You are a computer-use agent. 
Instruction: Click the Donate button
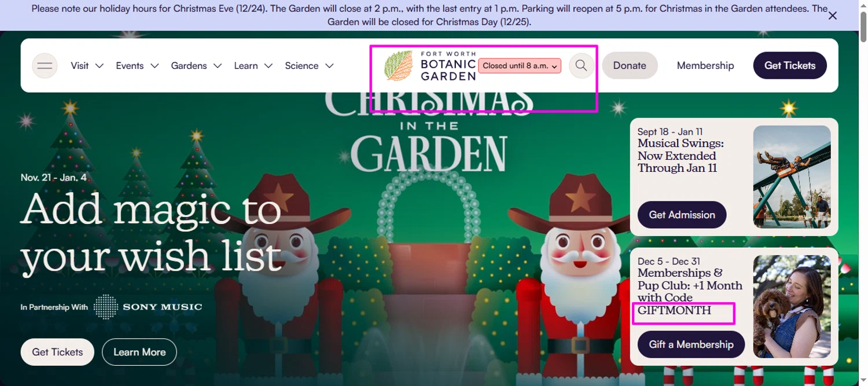630,65
